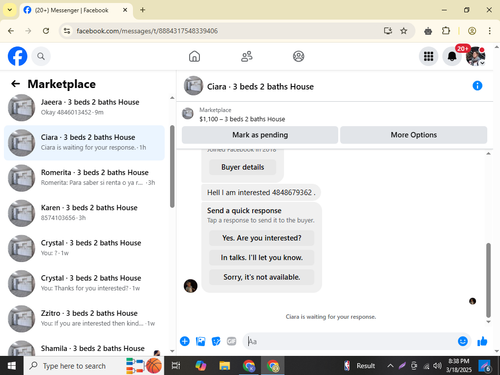Image resolution: width=500 pixels, height=375 pixels.
Task: Open Chrome profile icon
Action: pyautogui.click(x=472, y=31)
